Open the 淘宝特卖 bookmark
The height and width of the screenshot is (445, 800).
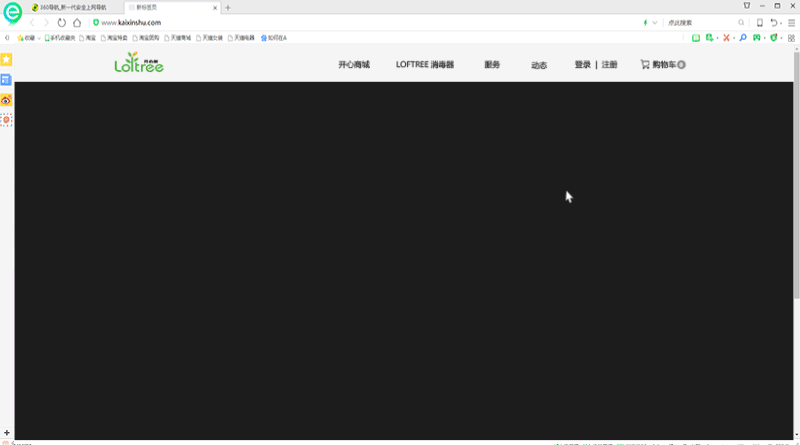[114, 38]
